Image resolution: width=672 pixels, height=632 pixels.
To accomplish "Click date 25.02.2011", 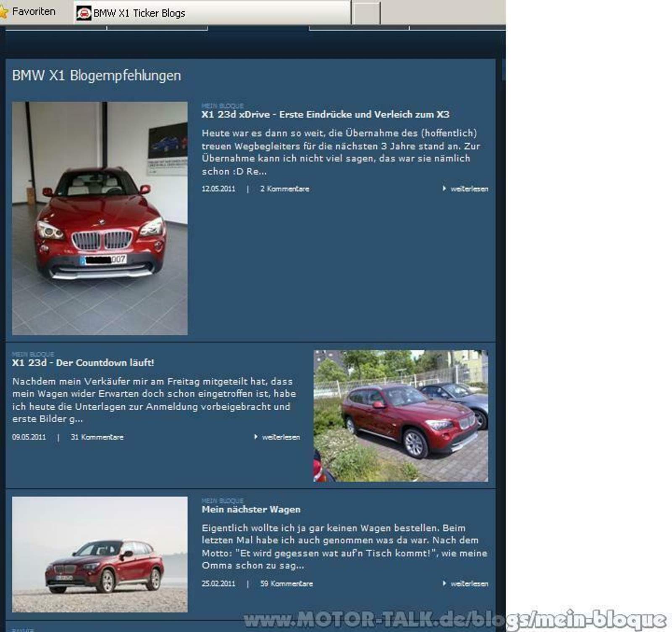I will [x=218, y=584].
